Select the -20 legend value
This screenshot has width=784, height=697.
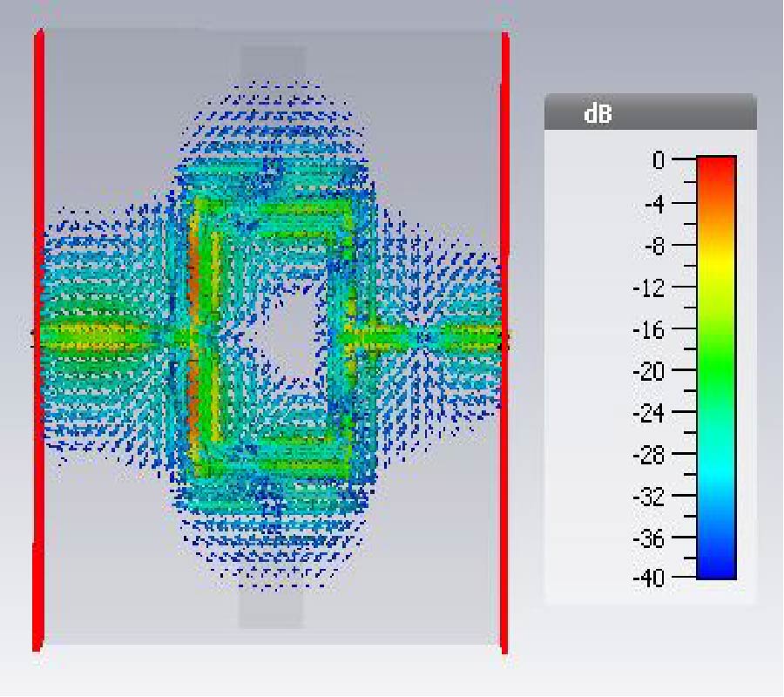(x=649, y=372)
